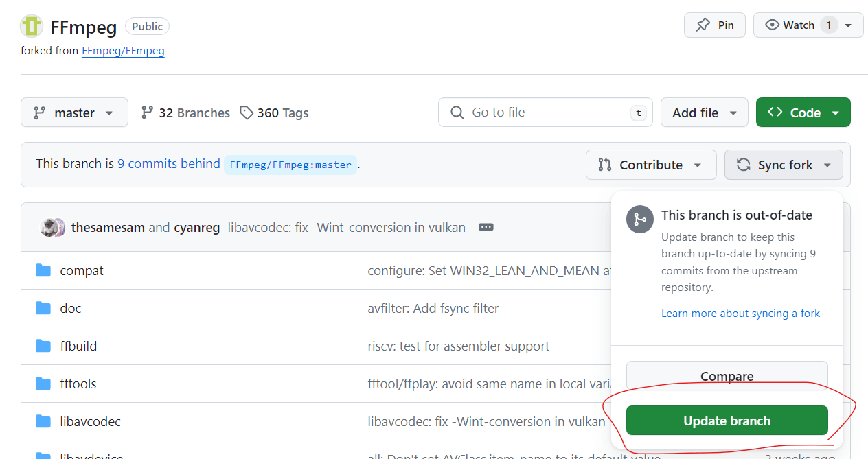Screen dimensions: 868x459
Task: Click the commit authors' avatar stack
Action: click(x=53, y=227)
